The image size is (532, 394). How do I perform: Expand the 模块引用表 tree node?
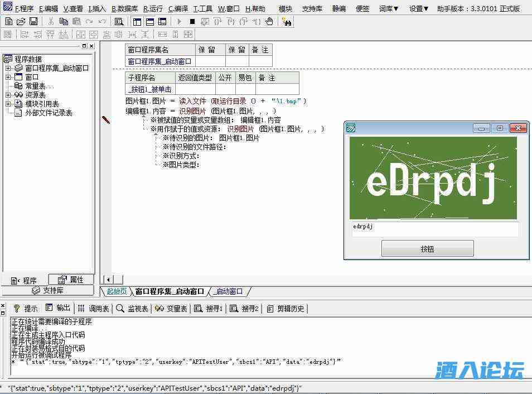8,104
